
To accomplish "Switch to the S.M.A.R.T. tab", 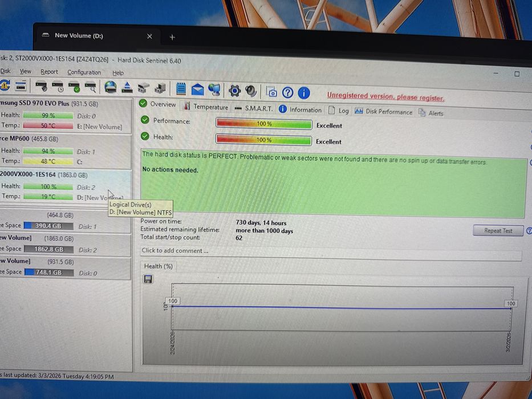I will click(x=254, y=108).
